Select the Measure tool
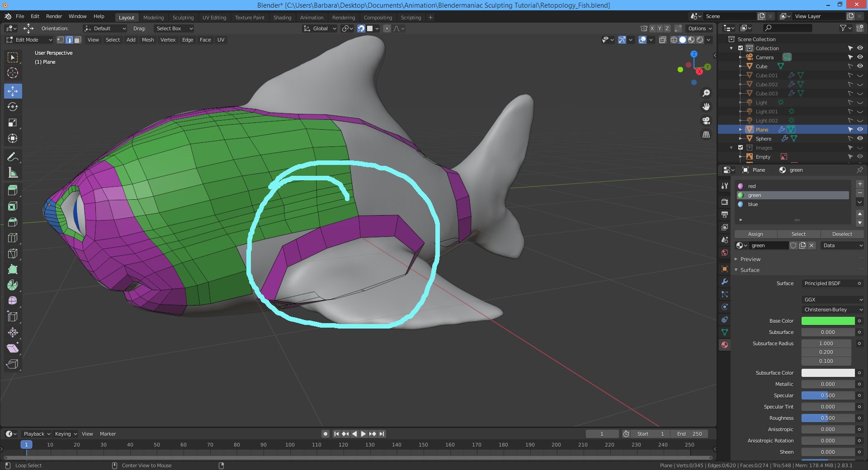The width and height of the screenshot is (868, 470). click(x=13, y=173)
